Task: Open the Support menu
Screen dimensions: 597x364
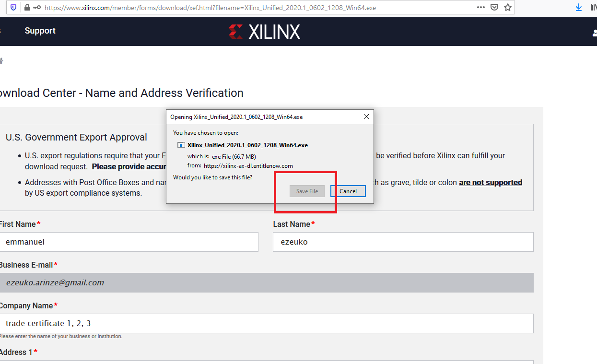Action: [x=40, y=31]
